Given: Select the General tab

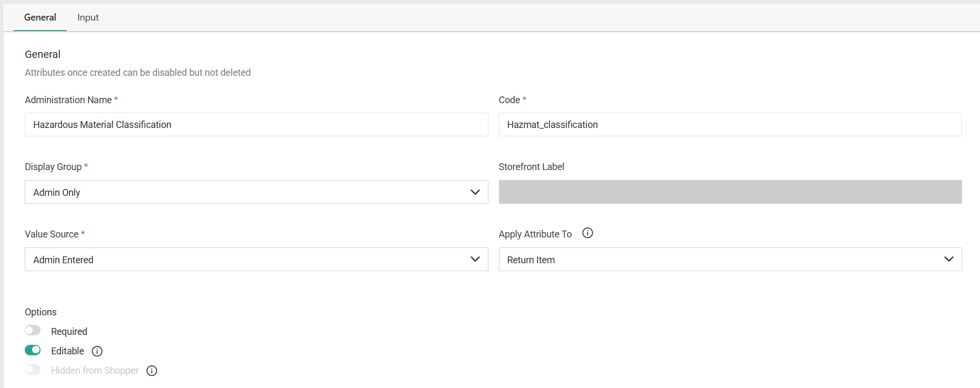Looking at the screenshot, I should coord(40,17).
